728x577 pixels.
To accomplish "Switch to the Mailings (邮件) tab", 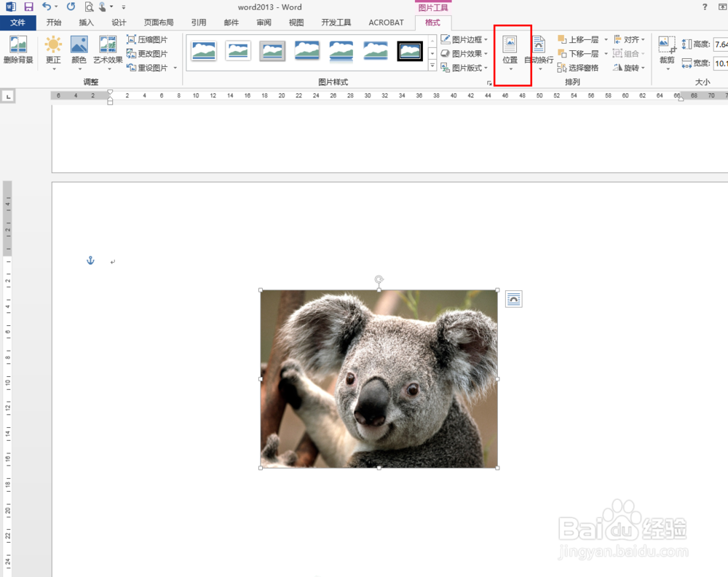I will click(x=232, y=23).
